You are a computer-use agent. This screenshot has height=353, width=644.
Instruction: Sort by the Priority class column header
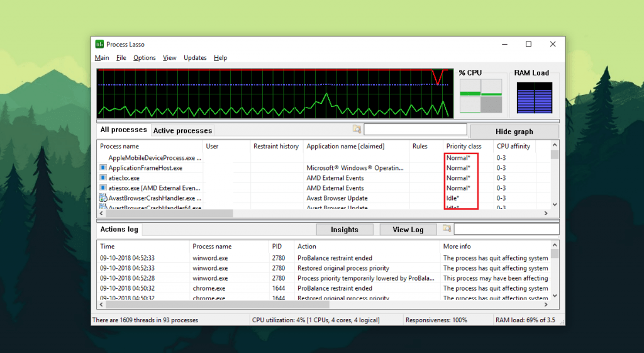click(x=468, y=146)
